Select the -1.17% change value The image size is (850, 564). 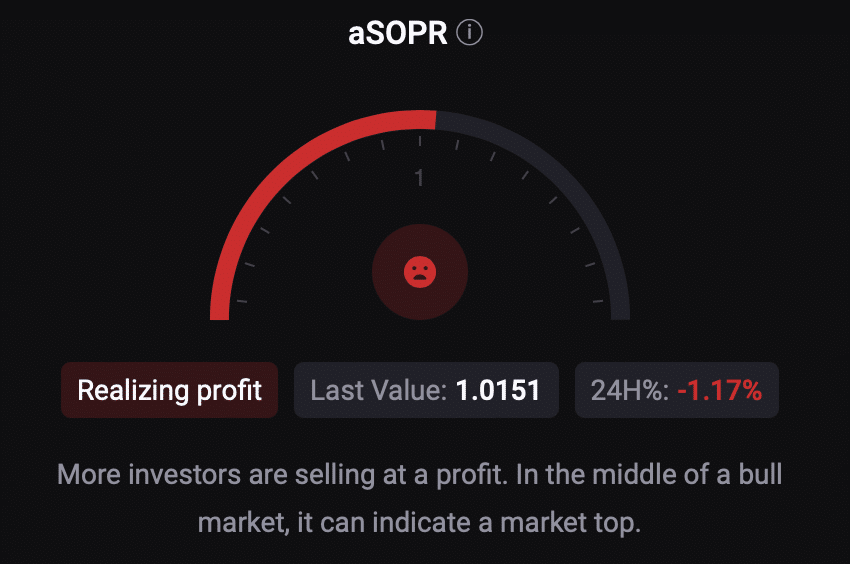tap(720, 390)
